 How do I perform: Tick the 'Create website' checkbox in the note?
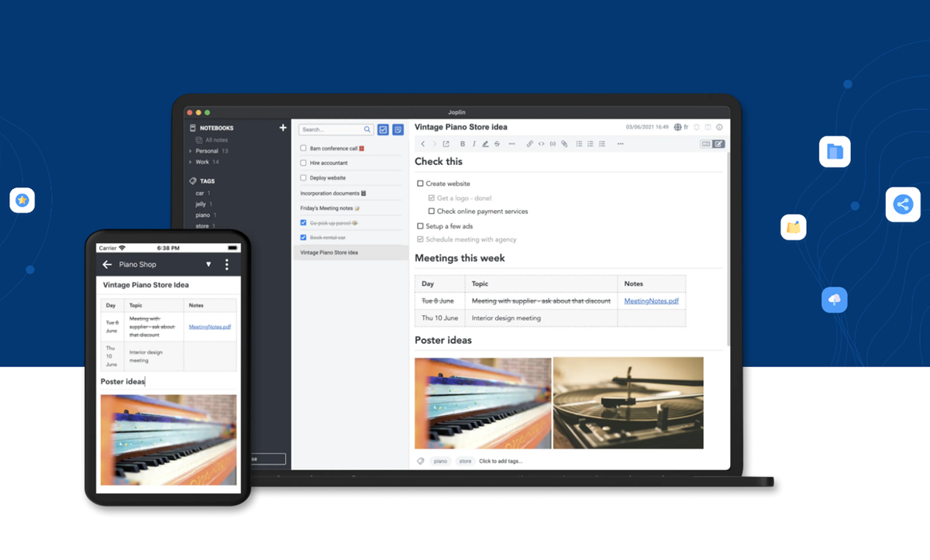pyautogui.click(x=420, y=184)
